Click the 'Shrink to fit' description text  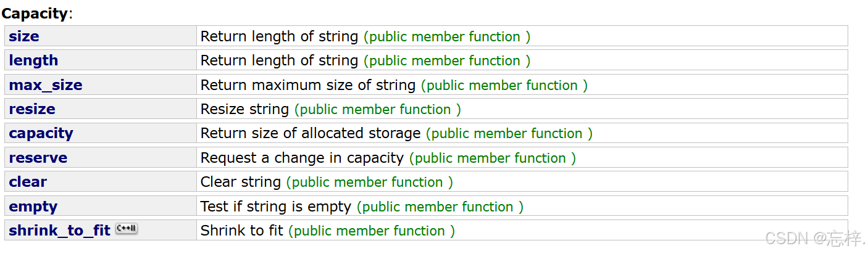(x=242, y=231)
